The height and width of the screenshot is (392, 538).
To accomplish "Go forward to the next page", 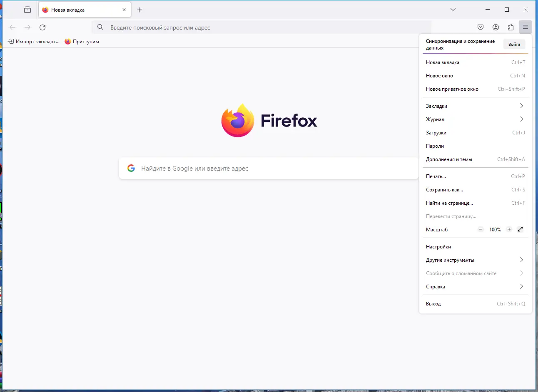I will coord(27,27).
